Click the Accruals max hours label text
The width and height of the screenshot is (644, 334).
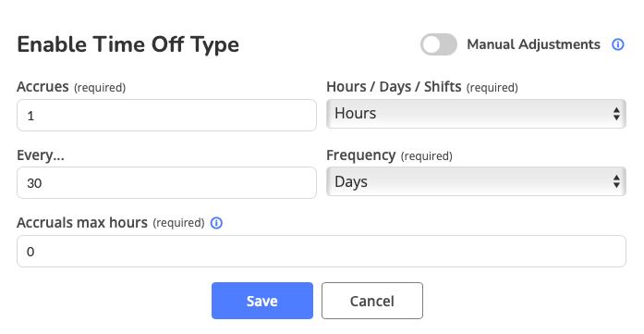point(82,223)
